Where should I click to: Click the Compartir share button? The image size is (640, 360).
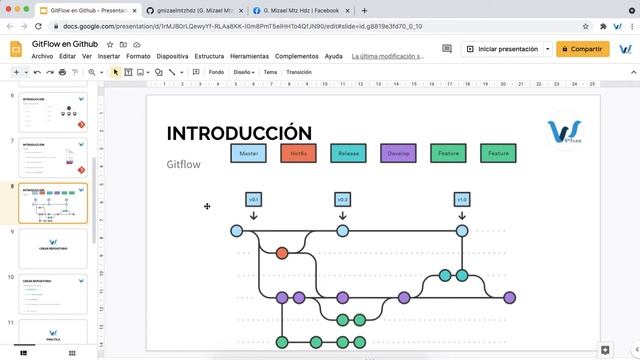(582, 49)
